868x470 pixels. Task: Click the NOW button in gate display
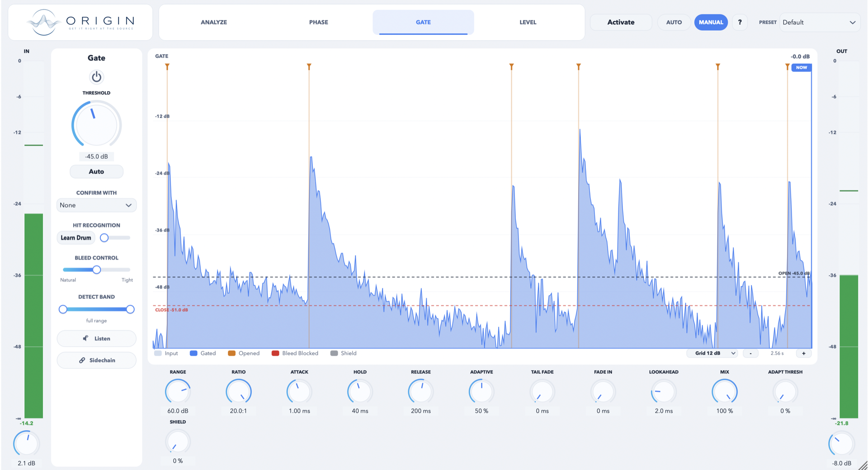click(x=801, y=67)
